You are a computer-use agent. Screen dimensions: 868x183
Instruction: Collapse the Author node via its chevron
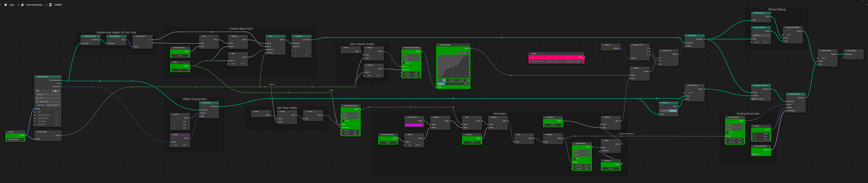pyautogui.click(x=531, y=53)
